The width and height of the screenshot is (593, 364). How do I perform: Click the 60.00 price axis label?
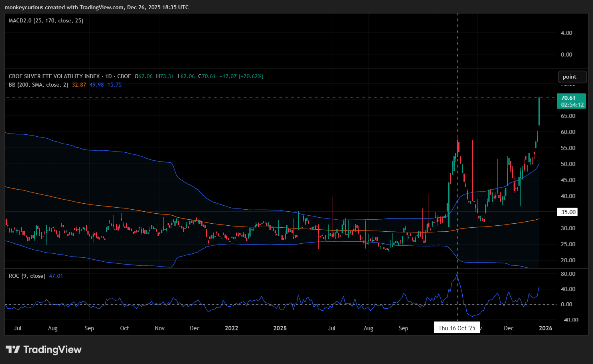(x=568, y=132)
